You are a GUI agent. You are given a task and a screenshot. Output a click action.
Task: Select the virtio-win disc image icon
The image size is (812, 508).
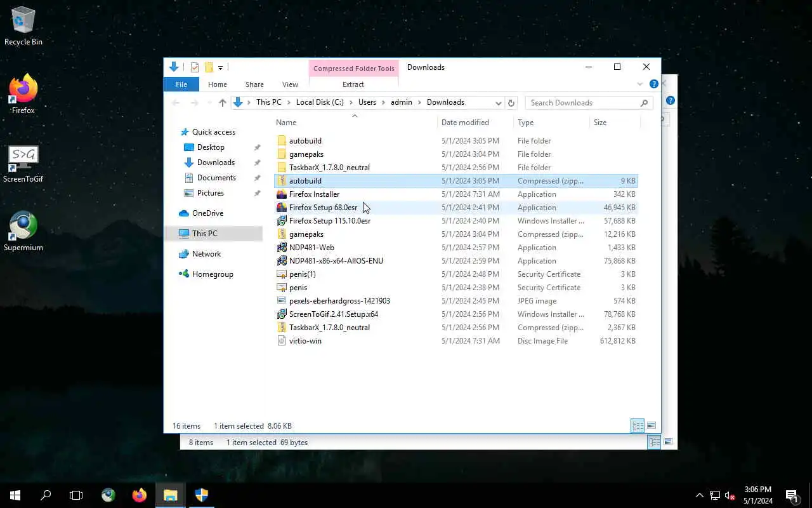tap(282, 341)
